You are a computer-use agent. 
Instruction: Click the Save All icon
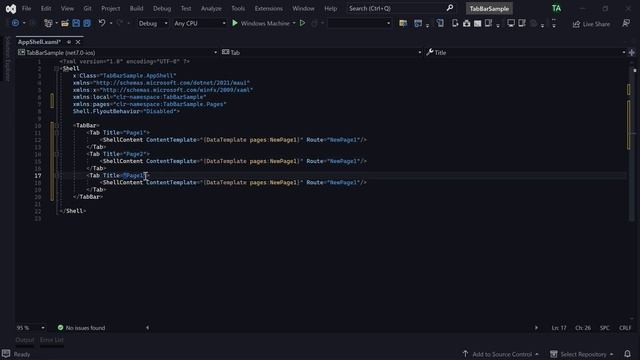(x=87, y=23)
